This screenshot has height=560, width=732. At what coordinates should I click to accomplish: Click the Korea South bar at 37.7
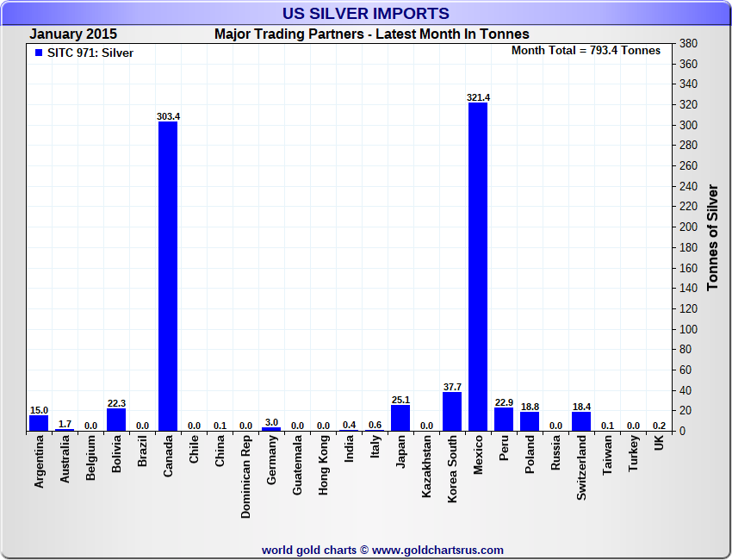[452, 412]
